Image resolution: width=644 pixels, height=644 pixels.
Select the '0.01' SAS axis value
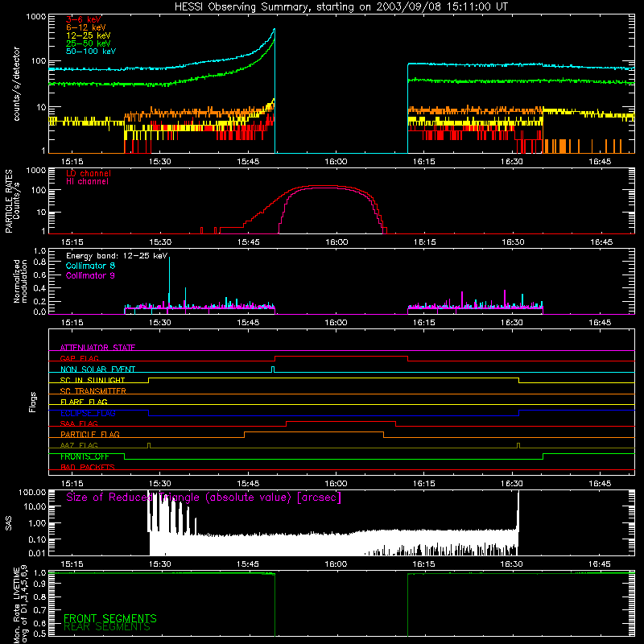(37, 553)
